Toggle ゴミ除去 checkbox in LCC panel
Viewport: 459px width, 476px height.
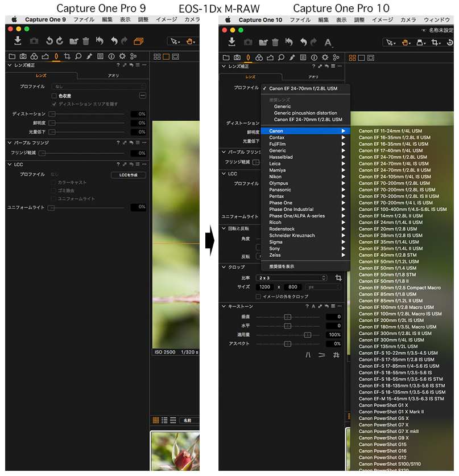[53, 191]
